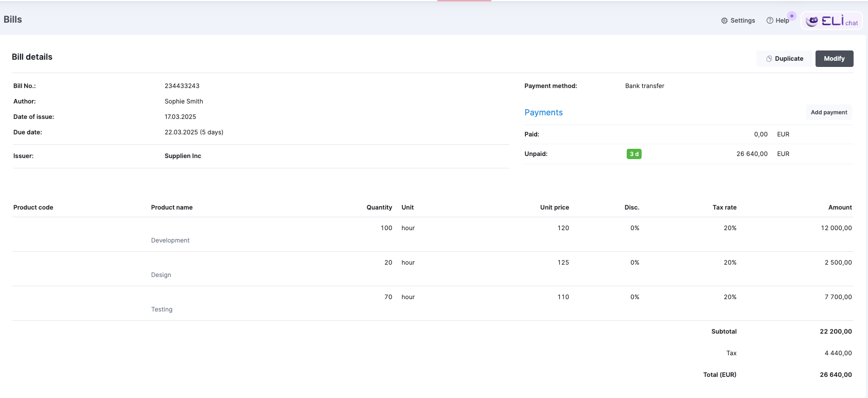Viewport: 868px width, 398px height.
Task: Select the Development product row name
Action: click(x=170, y=240)
